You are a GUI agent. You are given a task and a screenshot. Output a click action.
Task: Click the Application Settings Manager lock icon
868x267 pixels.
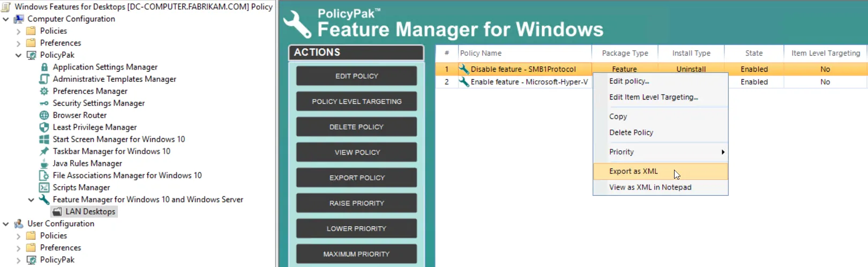tap(44, 67)
